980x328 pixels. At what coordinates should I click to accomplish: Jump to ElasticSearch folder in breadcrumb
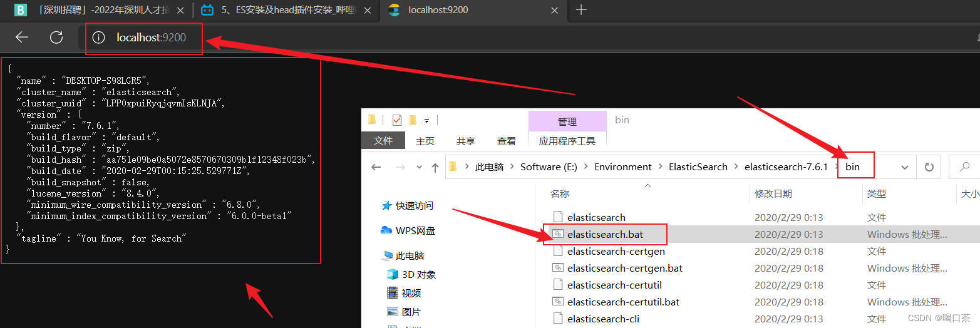click(x=698, y=167)
